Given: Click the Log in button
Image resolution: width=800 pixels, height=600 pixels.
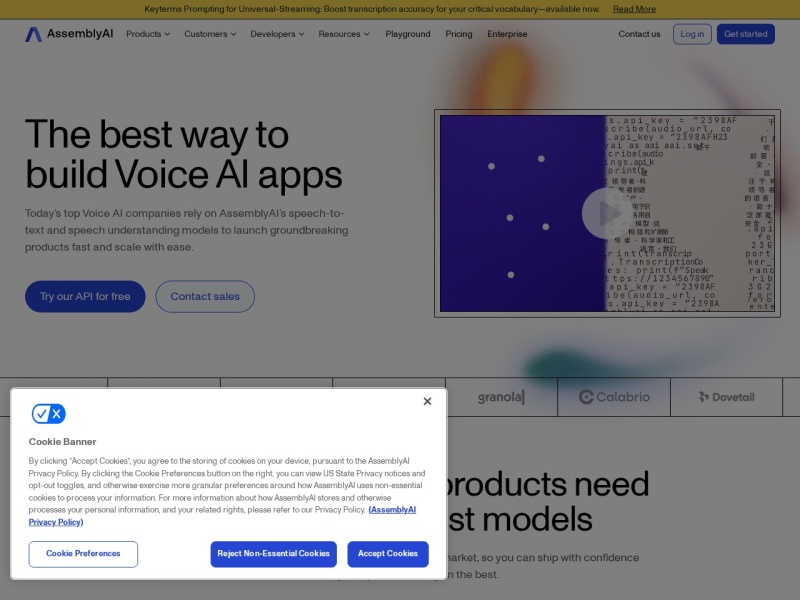Looking at the screenshot, I should coord(692,34).
